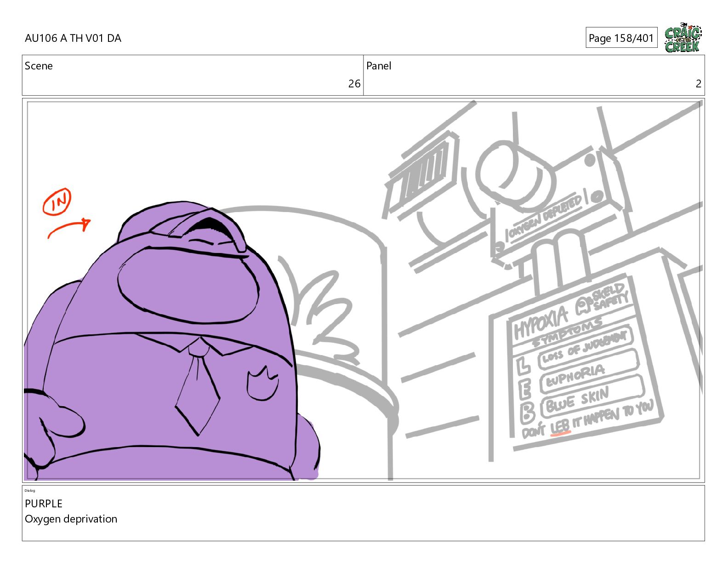Click the 'Panel' label

coord(379,66)
